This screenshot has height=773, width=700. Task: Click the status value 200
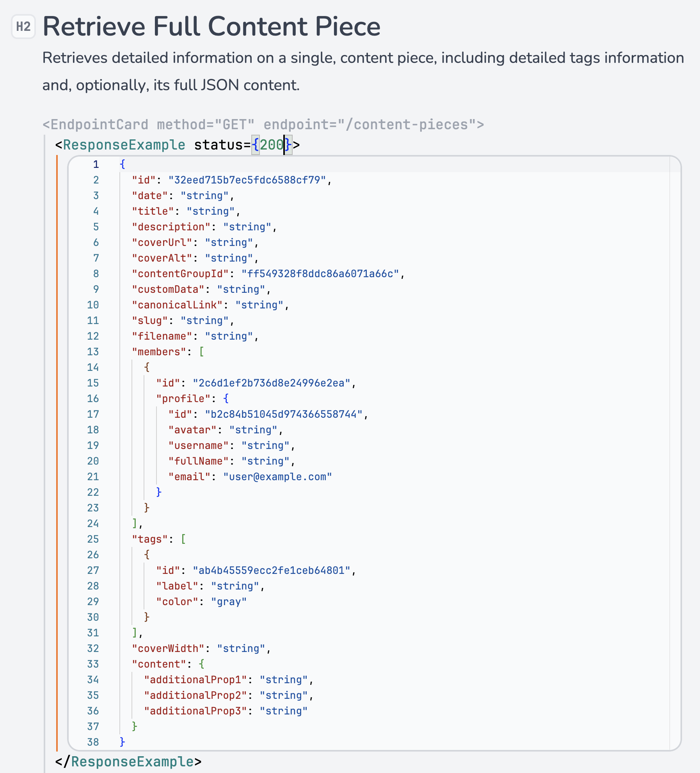[271, 145]
